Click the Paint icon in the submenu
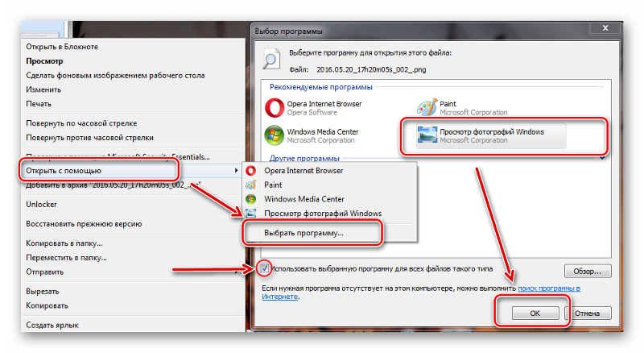Image resolution: width=644 pixels, height=353 pixels. click(x=250, y=185)
